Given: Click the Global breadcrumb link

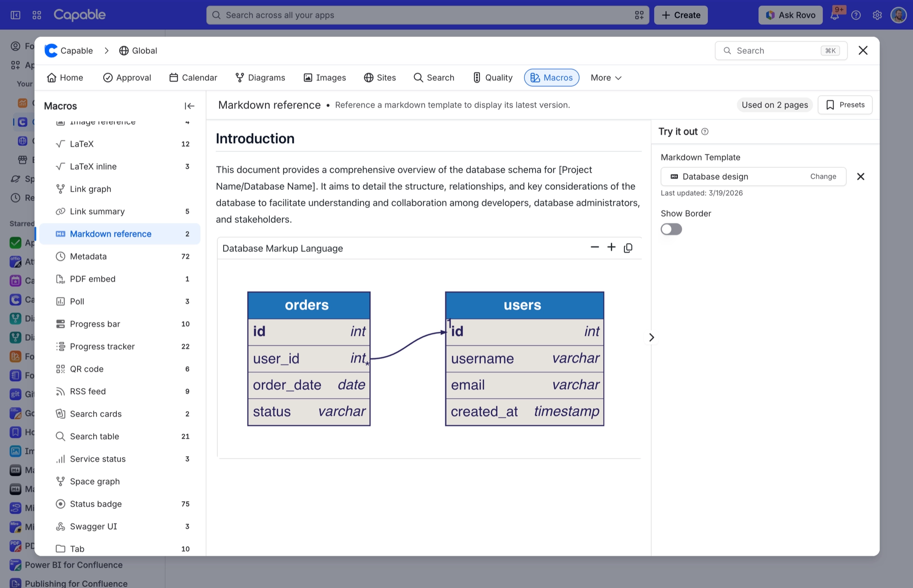Looking at the screenshot, I should tap(138, 51).
